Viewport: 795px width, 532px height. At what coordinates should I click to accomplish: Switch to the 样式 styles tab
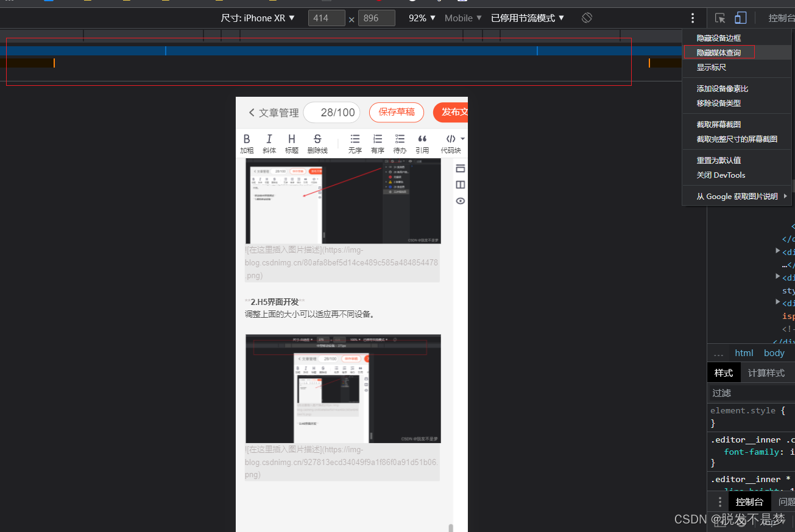coord(724,373)
